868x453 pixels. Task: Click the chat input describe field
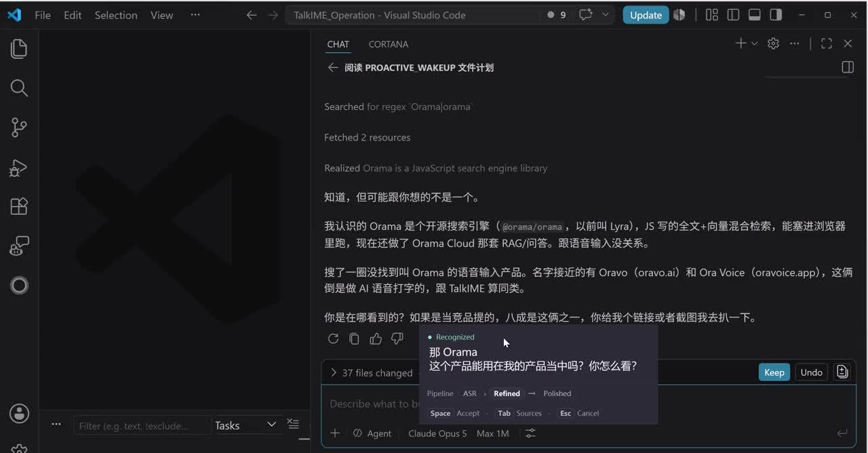(x=587, y=404)
